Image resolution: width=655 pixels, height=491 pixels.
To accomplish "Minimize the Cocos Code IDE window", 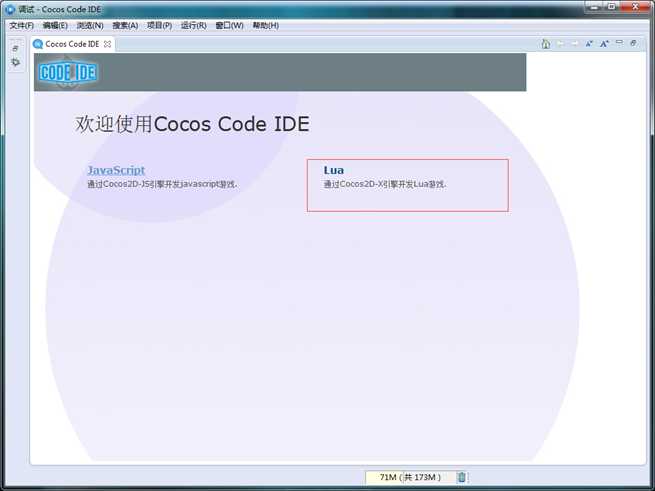I will (595, 6).
